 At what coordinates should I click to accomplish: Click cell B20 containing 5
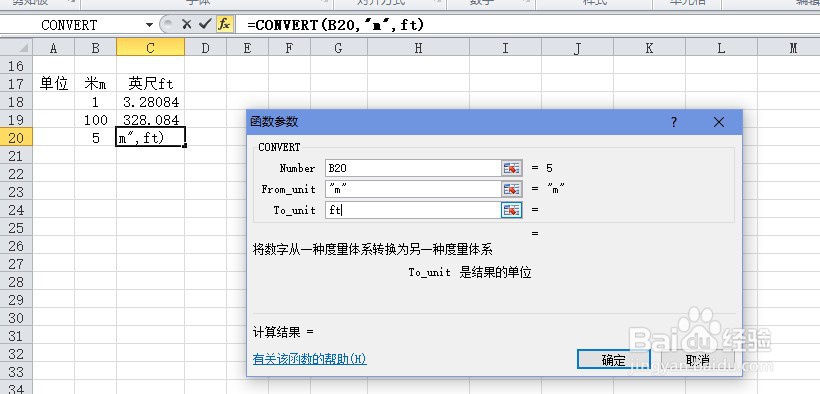pos(95,138)
